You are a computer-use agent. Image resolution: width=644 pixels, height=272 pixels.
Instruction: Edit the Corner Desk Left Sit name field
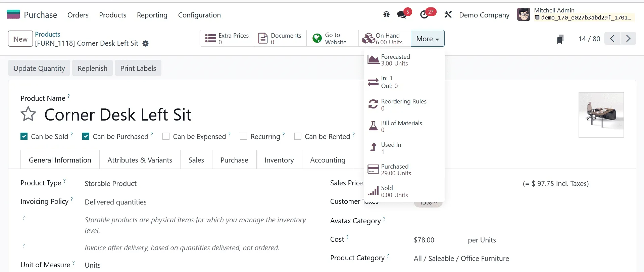(118, 115)
